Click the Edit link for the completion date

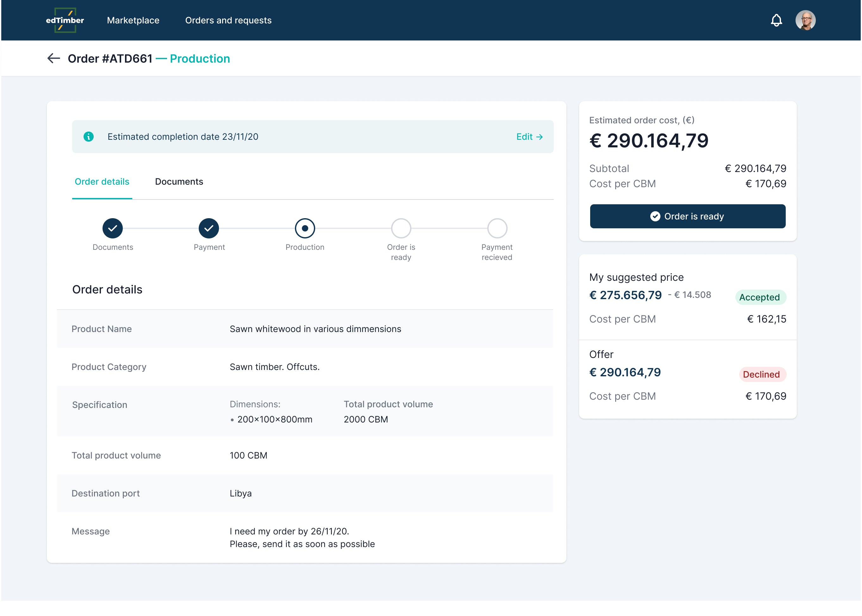pos(524,137)
